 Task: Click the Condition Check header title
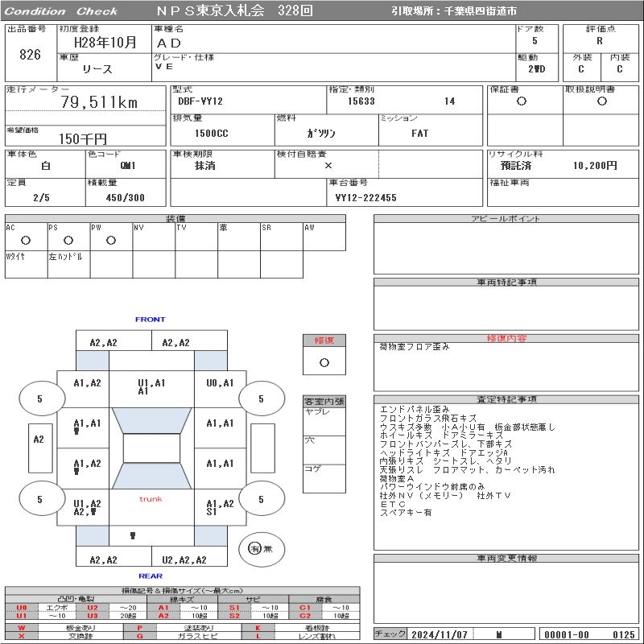(x=63, y=11)
